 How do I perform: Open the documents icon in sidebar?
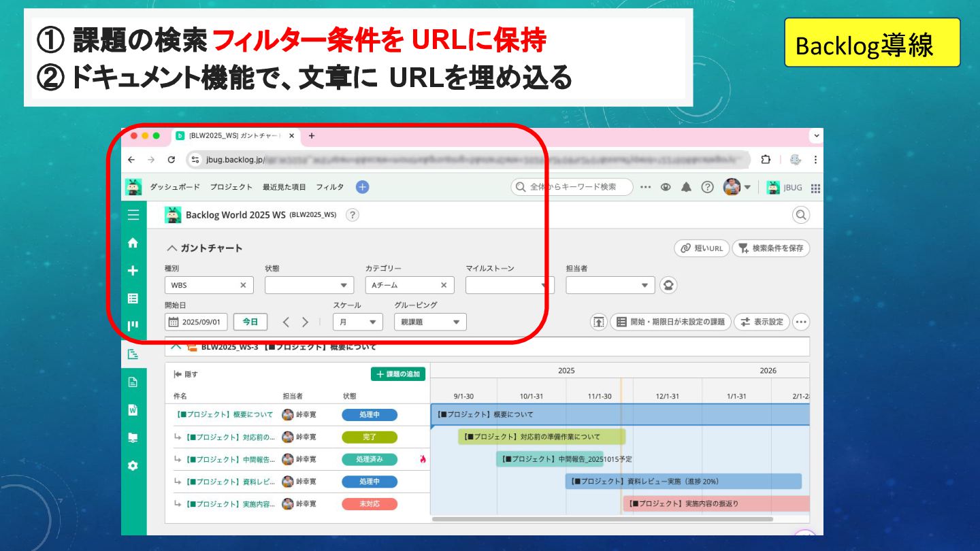[x=133, y=382]
